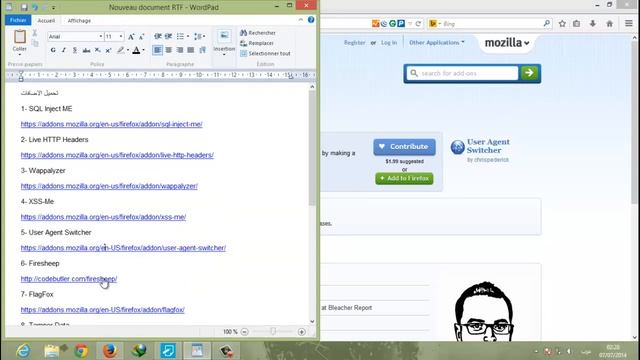Toggle superscript formatting
The width and height of the screenshot is (640, 360).
(108, 50)
